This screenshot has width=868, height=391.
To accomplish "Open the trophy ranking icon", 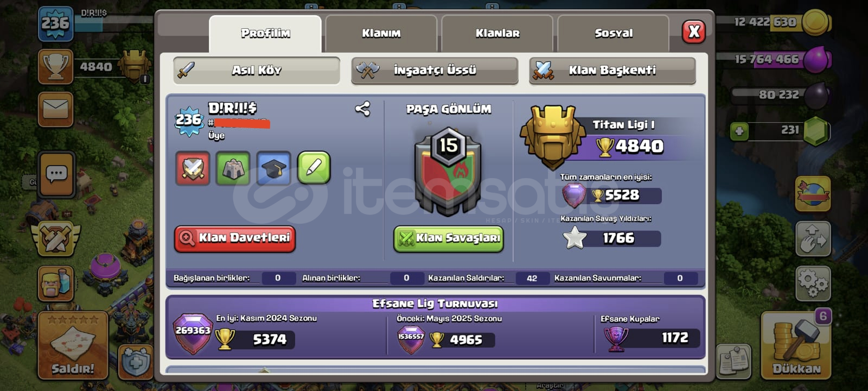I will point(55,67).
